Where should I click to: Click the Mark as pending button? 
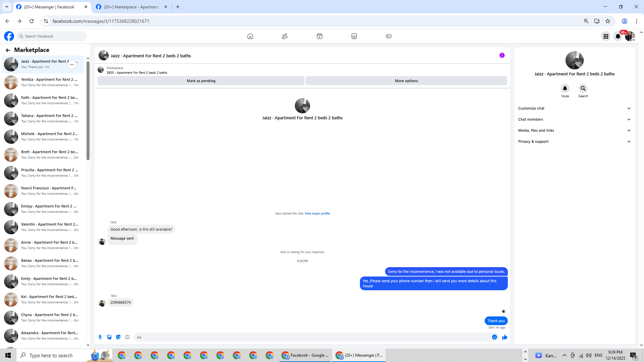pos(201,81)
